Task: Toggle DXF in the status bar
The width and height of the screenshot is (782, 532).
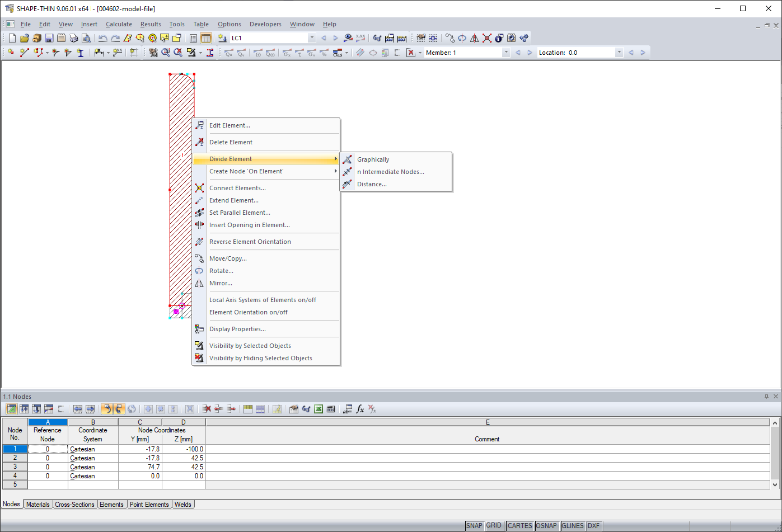Action: click(594, 526)
